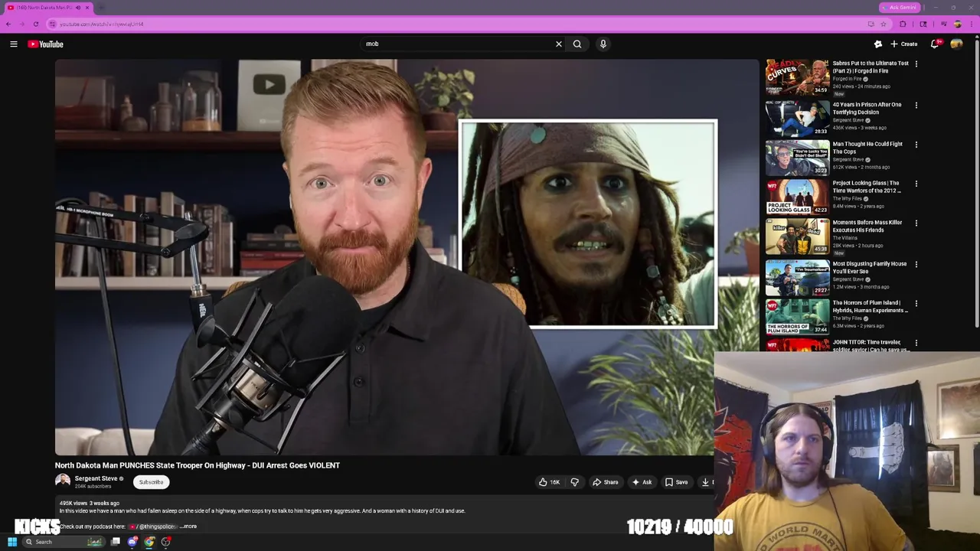This screenshot has width=980, height=551.
Task: Go back with the browser back arrow
Action: (8, 24)
